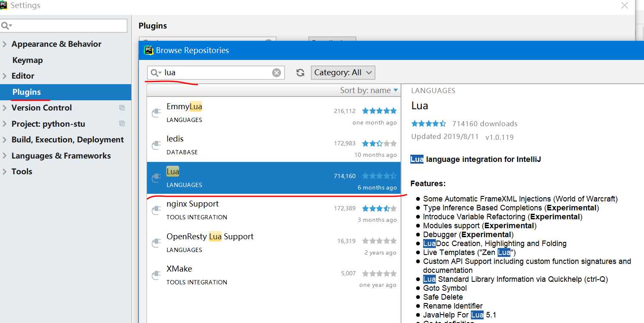Open the Sort by: name dropdown
Viewport: 644px width, 323px height.
point(369,90)
